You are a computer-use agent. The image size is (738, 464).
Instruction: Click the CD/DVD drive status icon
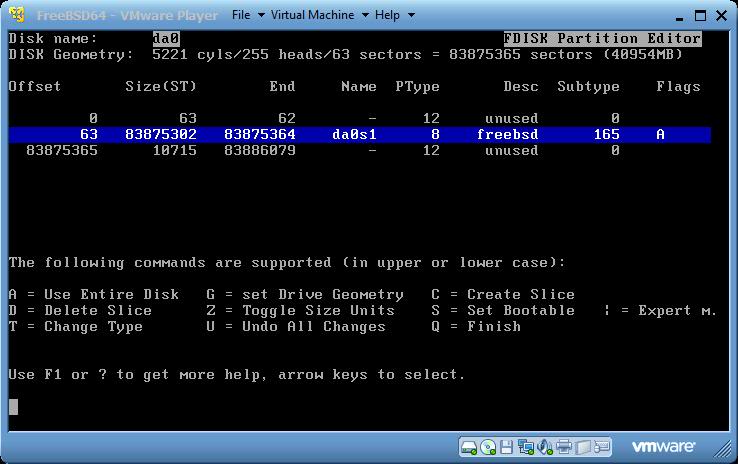click(x=488, y=447)
